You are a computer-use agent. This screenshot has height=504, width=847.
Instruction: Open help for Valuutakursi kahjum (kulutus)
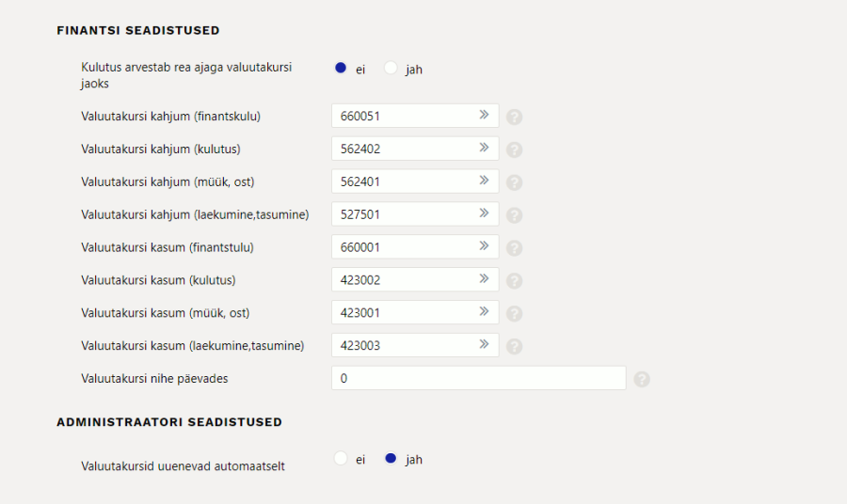tap(514, 150)
